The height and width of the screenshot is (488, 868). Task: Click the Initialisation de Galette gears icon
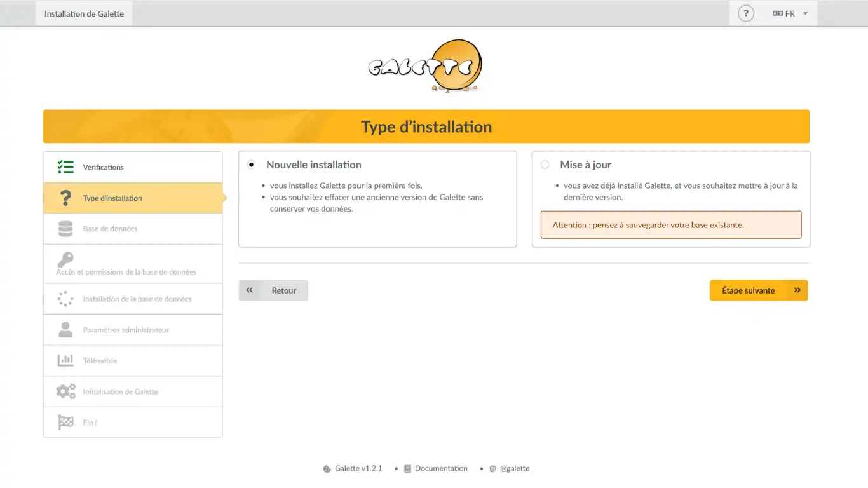click(65, 391)
